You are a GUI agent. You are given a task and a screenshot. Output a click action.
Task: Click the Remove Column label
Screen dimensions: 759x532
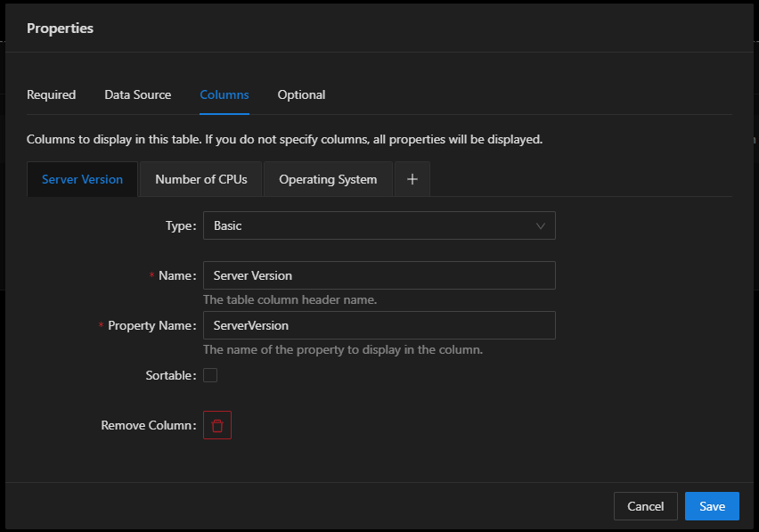149,425
